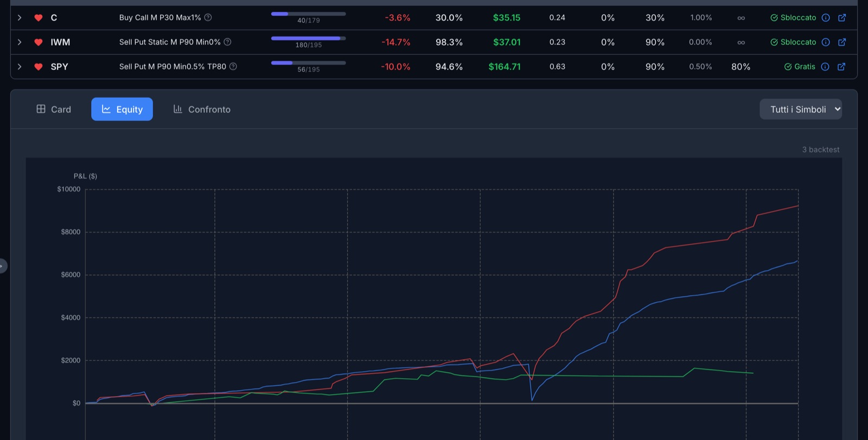Click the 56/195 progress bar

tap(308, 62)
